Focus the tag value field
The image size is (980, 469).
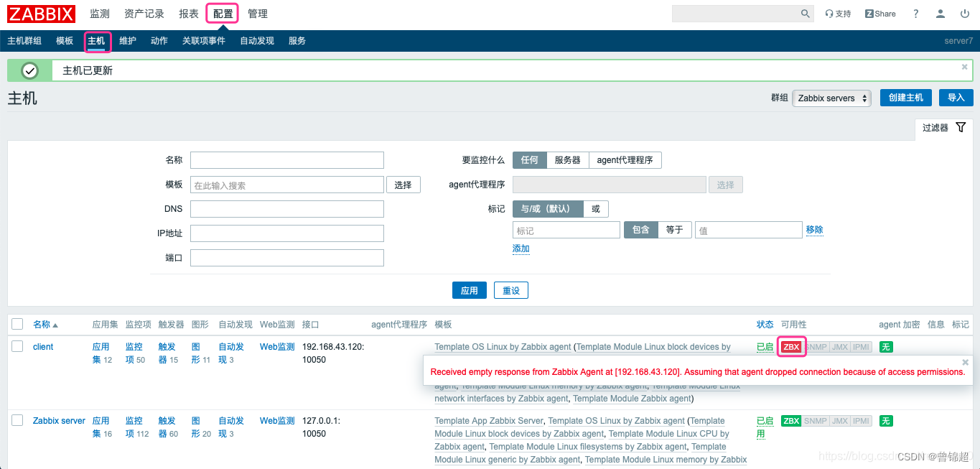click(748, 230)
